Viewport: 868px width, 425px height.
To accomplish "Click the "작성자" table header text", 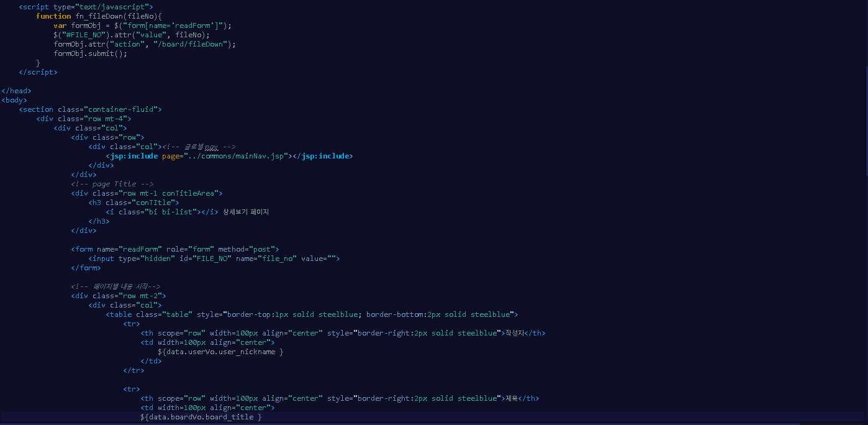I will (514, 333).
